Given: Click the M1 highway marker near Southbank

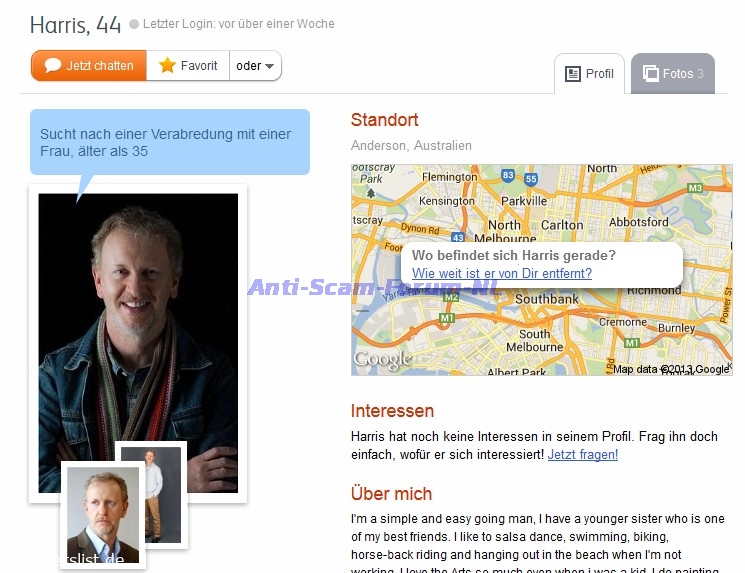Looking at the screenshot, I should pyautogui.click(x=447, y=318).
